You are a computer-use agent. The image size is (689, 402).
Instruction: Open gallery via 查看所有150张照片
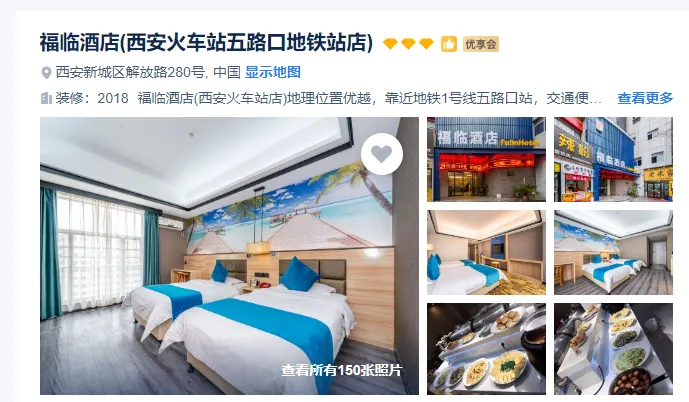pyautogui.click(x=341, y=370)
